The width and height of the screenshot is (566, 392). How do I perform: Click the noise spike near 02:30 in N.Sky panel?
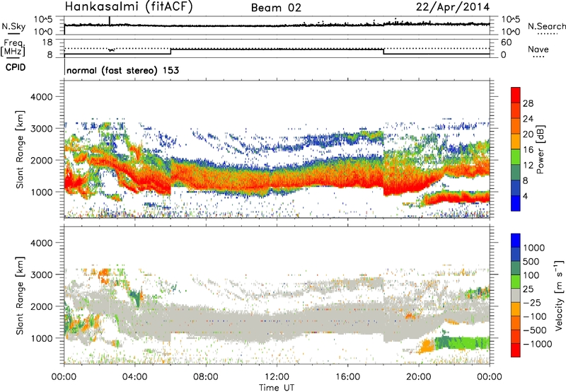click(110, 21)
